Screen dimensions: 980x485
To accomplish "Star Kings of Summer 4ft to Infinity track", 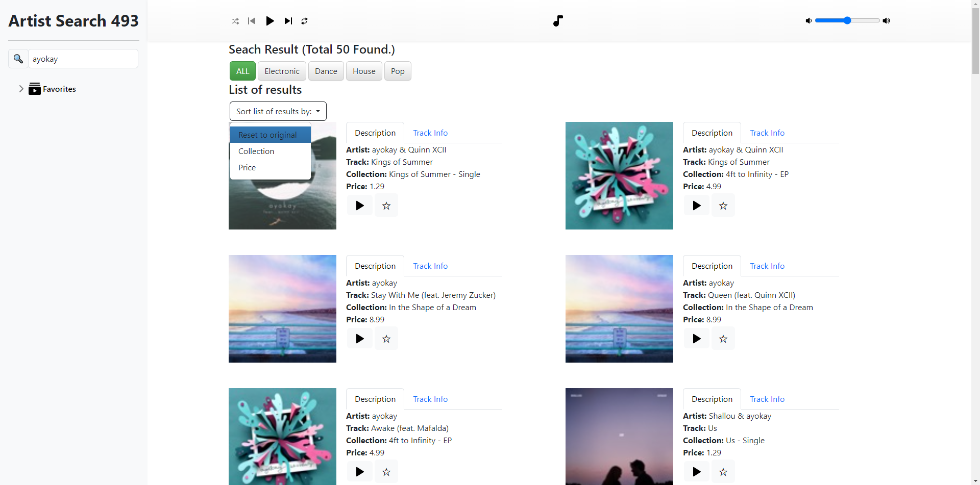I will pos(723,206).
